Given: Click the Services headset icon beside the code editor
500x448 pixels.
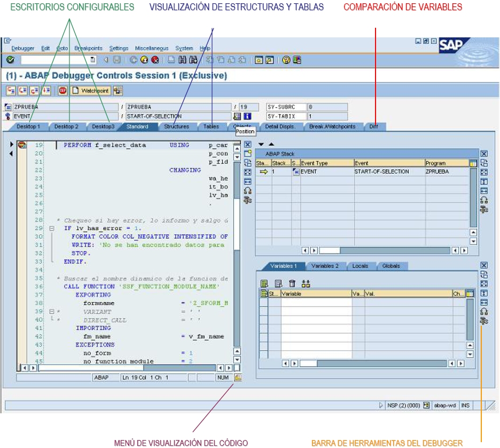Looking at the screenshot, I should coord(248,191).
